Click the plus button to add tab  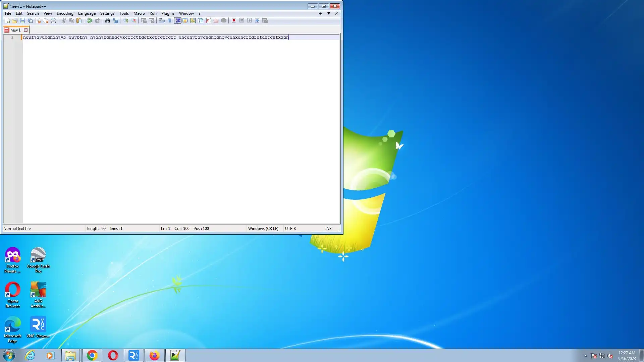(x=320, y=13)
